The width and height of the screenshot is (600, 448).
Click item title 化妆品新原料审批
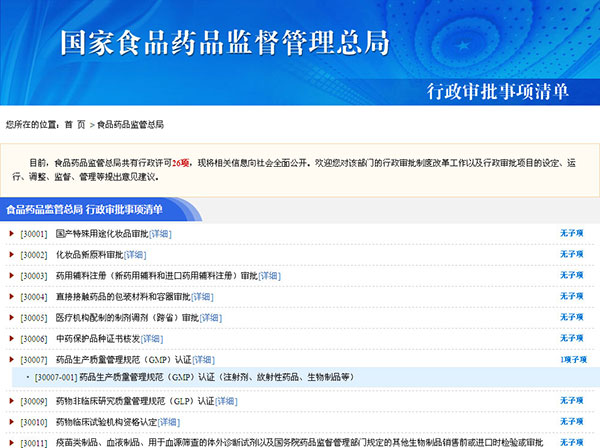pos(90,255)
